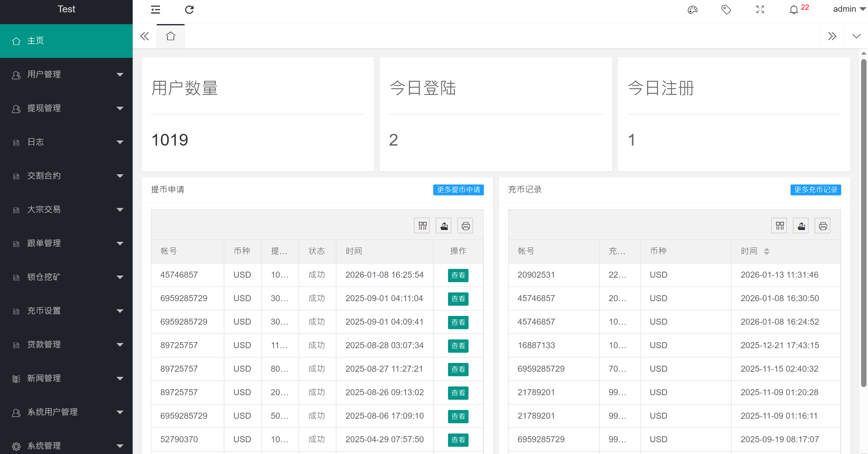Viewport: 868px width, 454px height.
Task: Open column filter in 提币申请 table
Action: pyautogui.click(x=422, y=226)
